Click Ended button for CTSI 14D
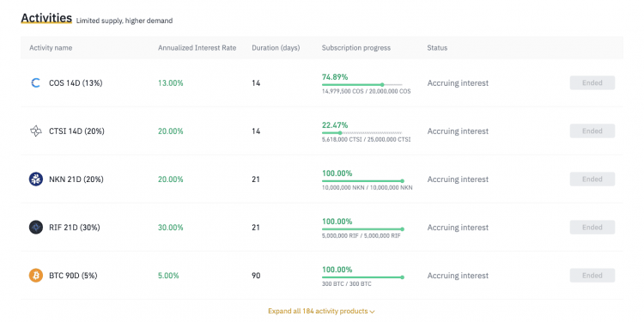The image size is (644, 322). point(592,131)
